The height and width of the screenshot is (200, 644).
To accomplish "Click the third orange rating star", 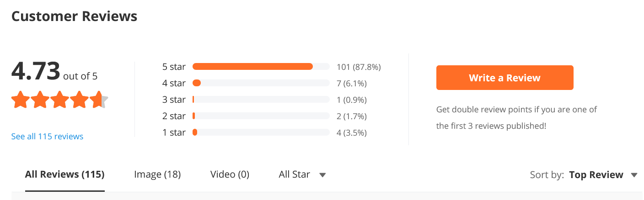I will [60, 100].
